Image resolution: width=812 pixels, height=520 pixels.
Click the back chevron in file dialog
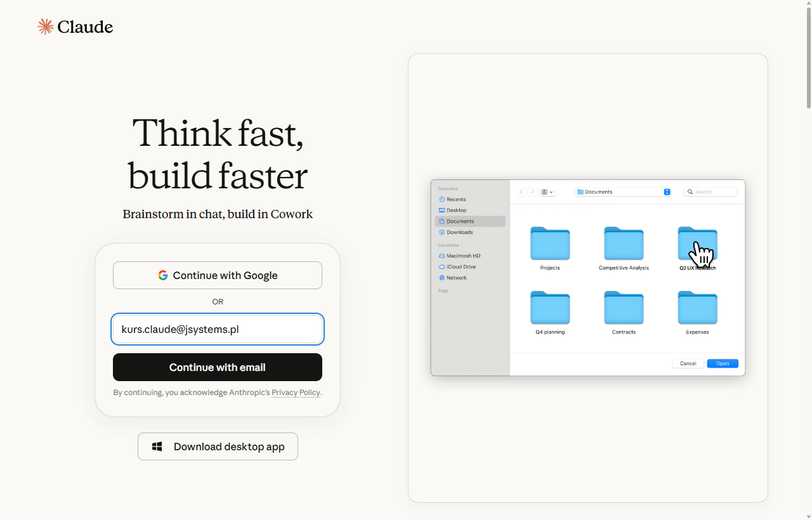click(x=522, y=192)
